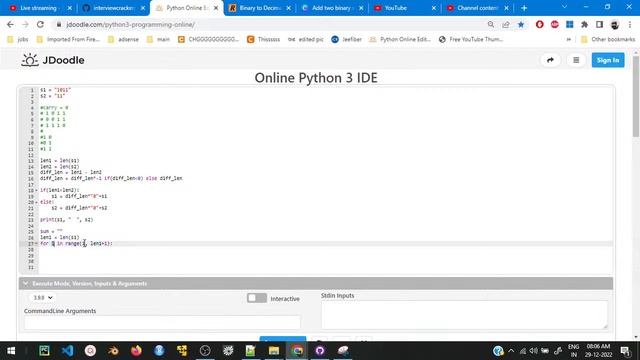
Task: Open the Python Online Edit... bookmark
Action: pyautogui.click(x=400, y=39)
